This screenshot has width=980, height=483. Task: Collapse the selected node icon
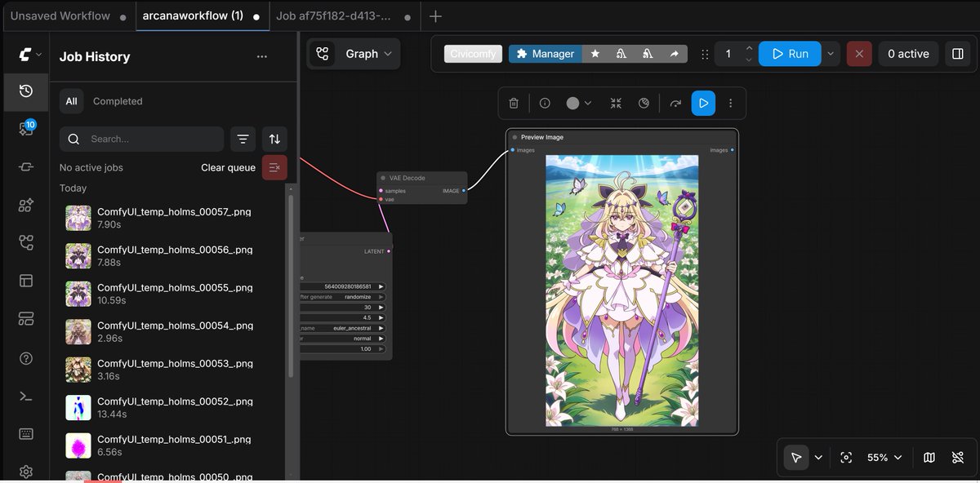(x=616, y=104)
